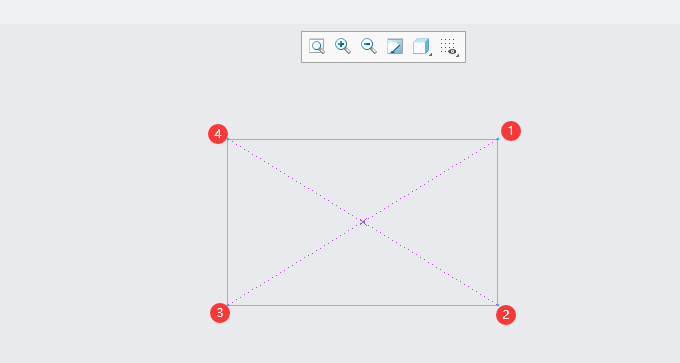
Task: Click the Refit view icon
Action: pos(317,46)
